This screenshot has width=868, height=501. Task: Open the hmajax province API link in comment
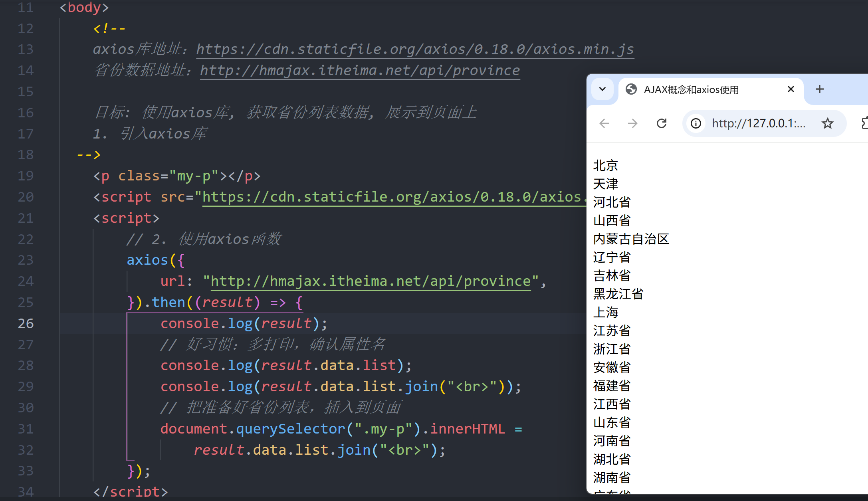[360, 70]
